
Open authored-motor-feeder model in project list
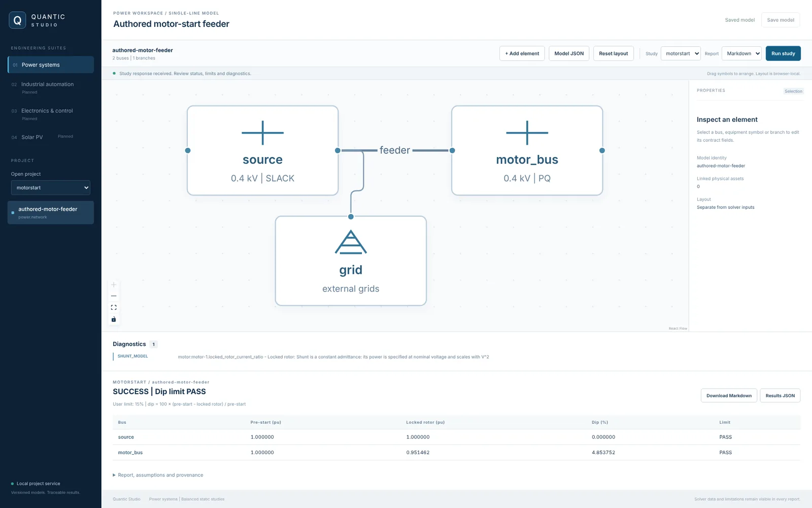pos(51,212)
